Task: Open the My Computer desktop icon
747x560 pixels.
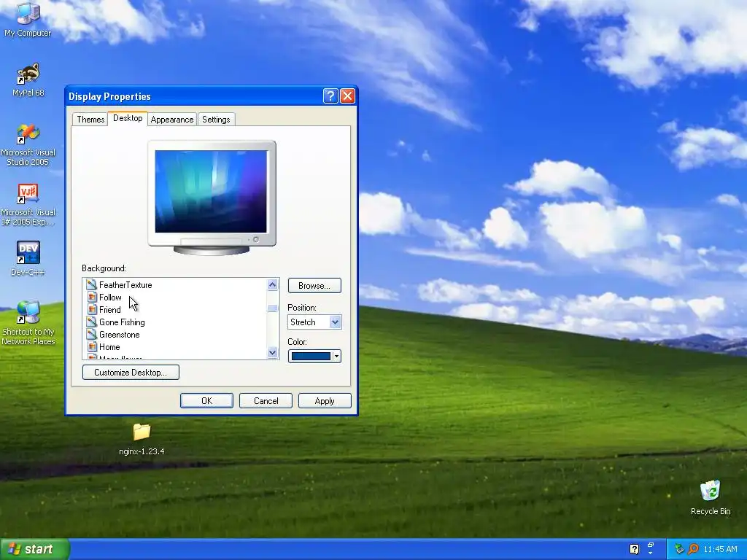Action: click(28, 19)
